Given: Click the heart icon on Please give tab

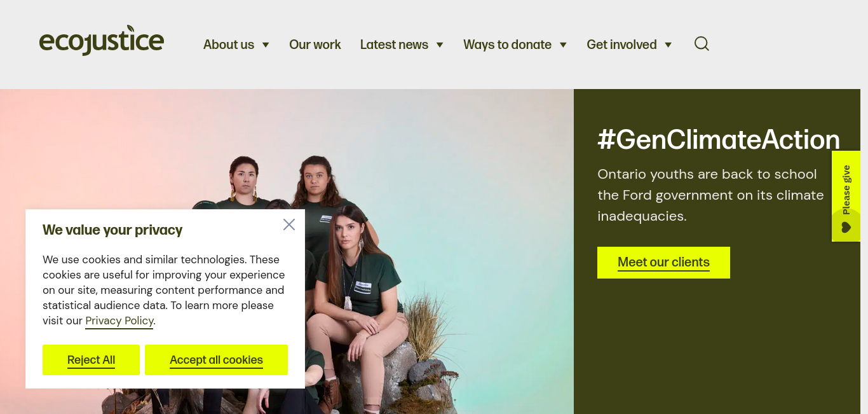Looking at the screenshot, I should click(846, 228).
